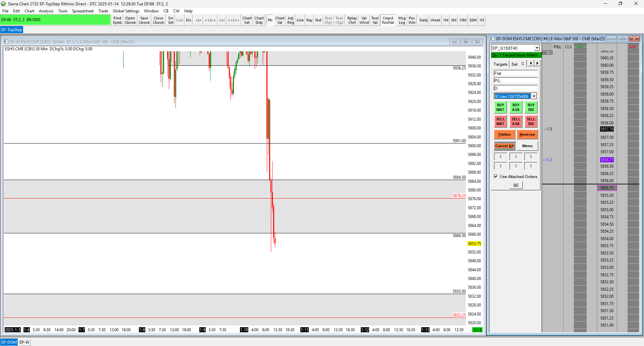644x346 pixels.
Task: Click Close Chartbook toolbar button
Action: (x=158, y=20)
